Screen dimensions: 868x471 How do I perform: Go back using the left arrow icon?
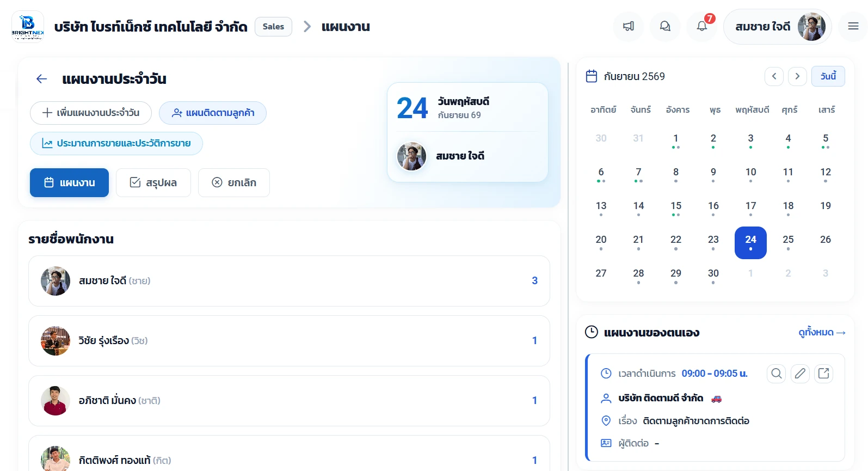point(42,79)
